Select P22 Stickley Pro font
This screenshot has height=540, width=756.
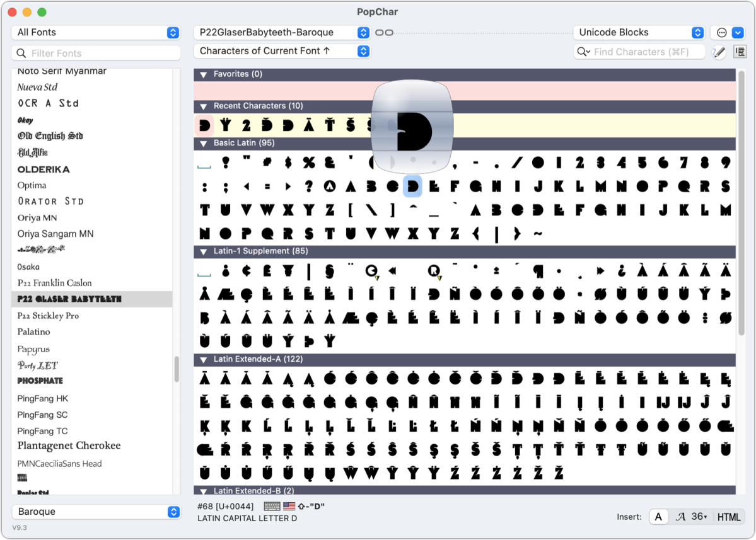click(48, 316)
